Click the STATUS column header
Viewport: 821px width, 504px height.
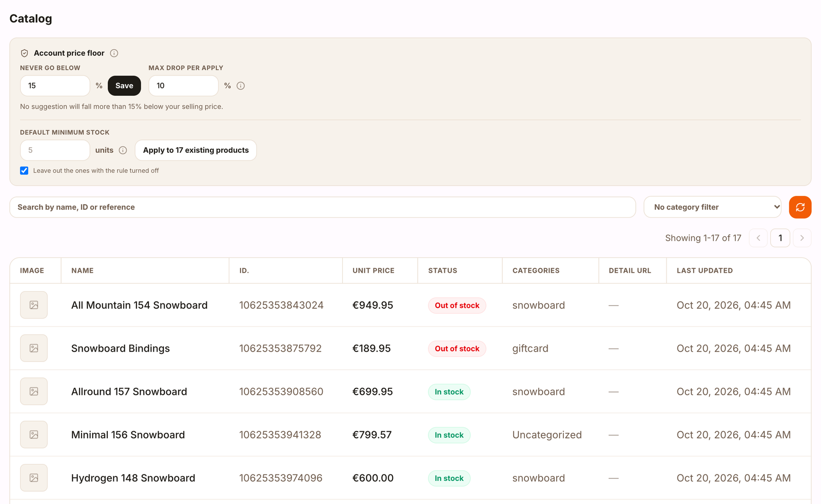[x=443, y=271]
